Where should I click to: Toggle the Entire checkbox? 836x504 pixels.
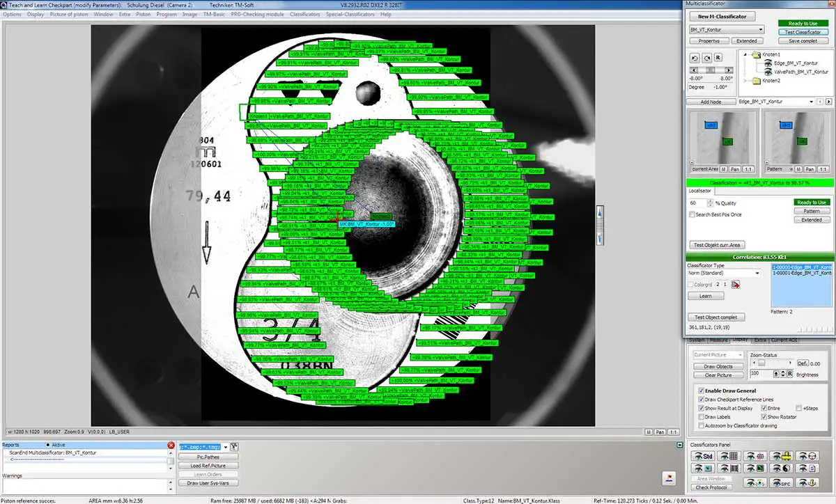pos(764,408)
